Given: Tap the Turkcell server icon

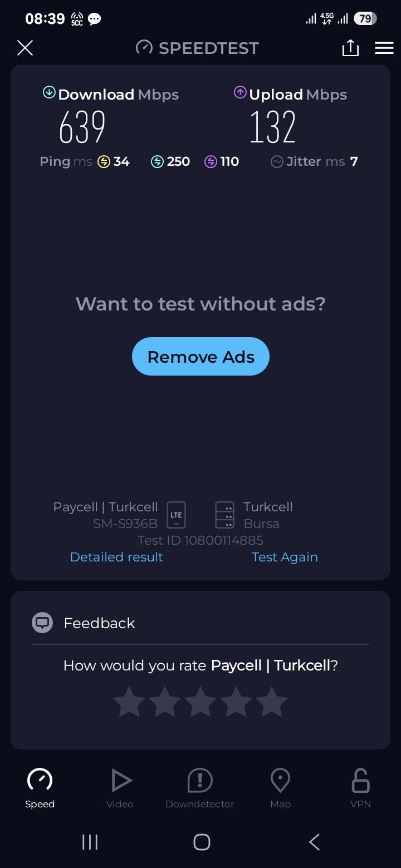Looking at the screenshot, I should [x=224, y=515].
